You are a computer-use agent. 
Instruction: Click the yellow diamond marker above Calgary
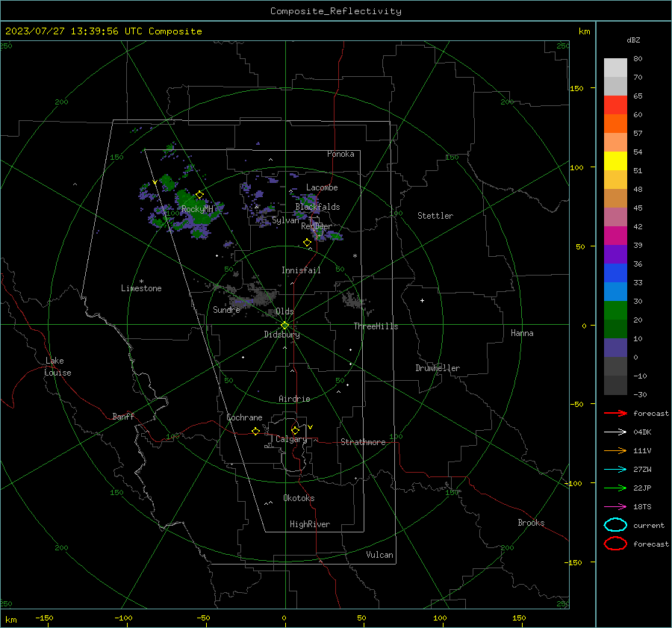pyautogui.click(x=295, y=430)
